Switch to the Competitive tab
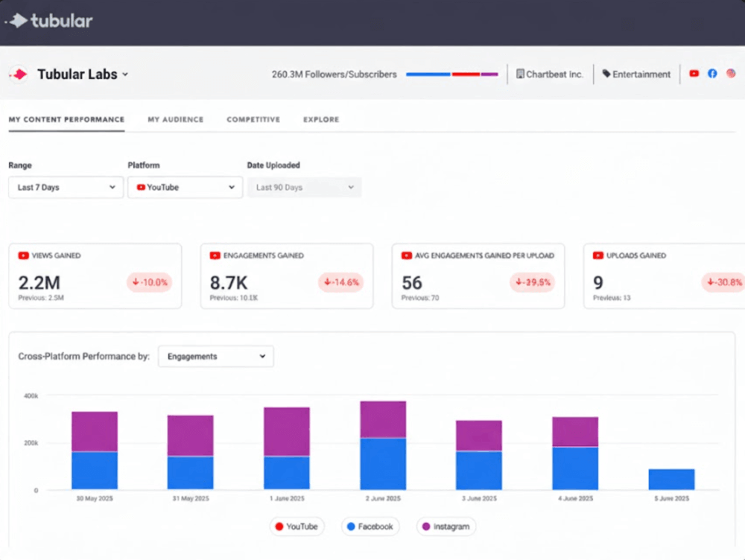This screenshot has width=745, height=560. pyautogui.click(x=253, y=119)
